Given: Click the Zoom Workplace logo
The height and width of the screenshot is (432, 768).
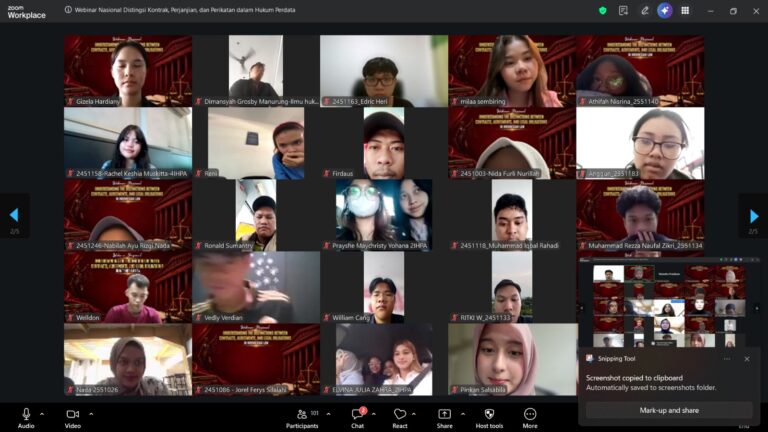Looking at the screenshot, I should [x=26, y=12].
